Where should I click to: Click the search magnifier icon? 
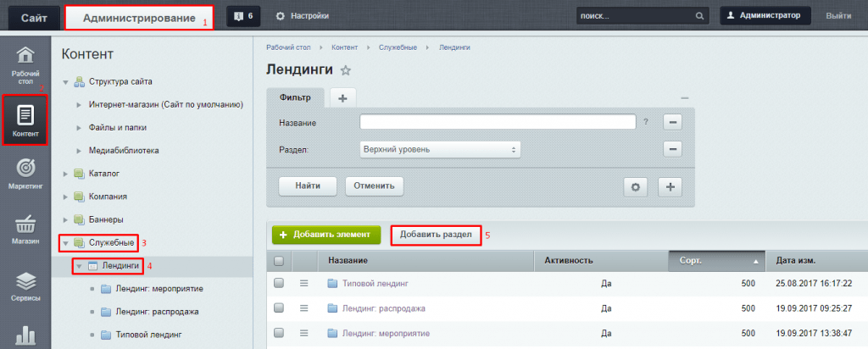[699, 15]
